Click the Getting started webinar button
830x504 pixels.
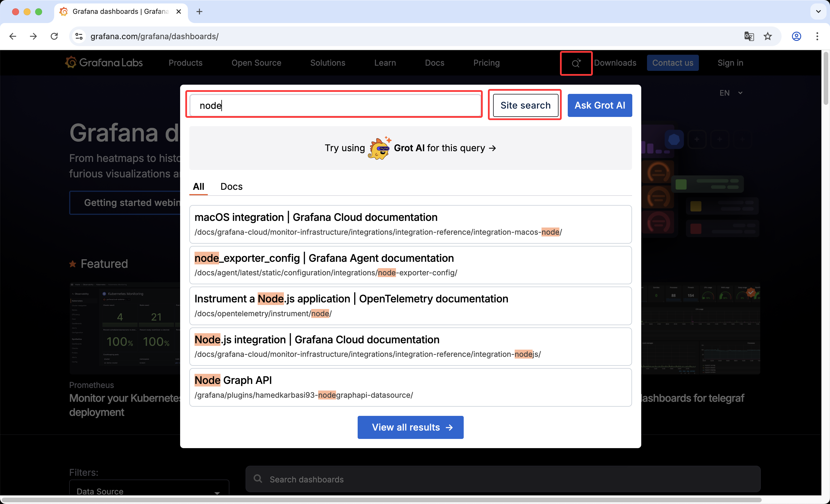125,203
